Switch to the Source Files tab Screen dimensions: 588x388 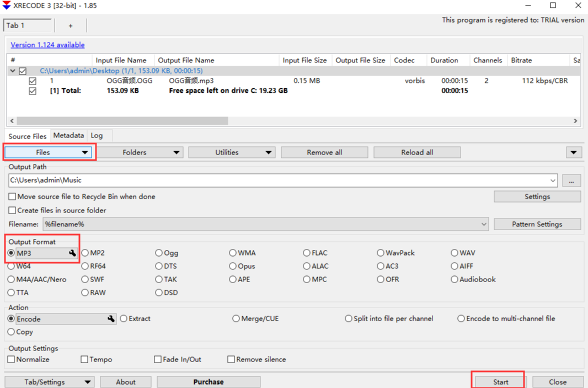(x=28, y=136)
